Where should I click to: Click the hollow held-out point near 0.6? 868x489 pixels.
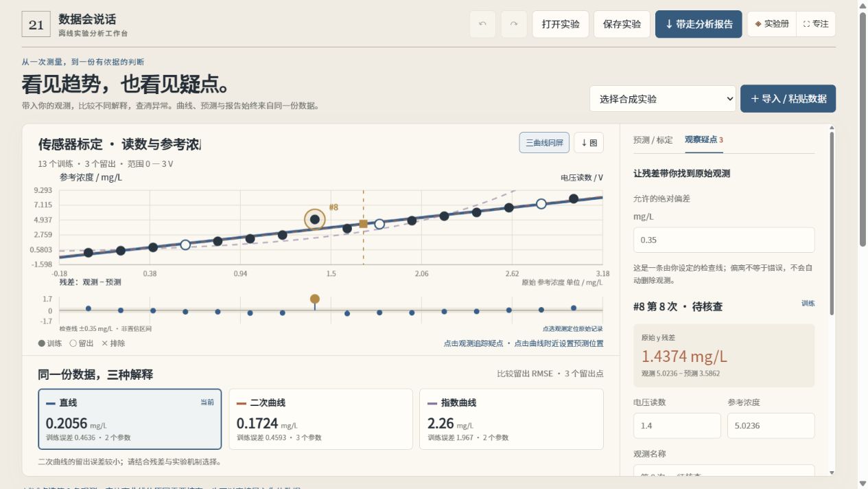click(x=185, y=244)
